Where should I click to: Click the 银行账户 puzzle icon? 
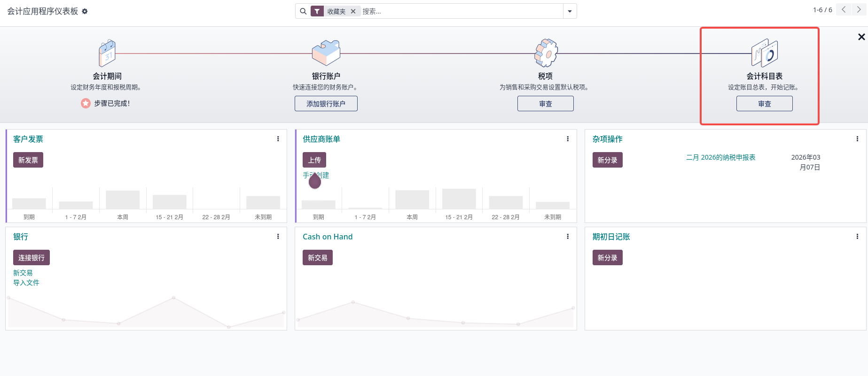pos(326,53)
